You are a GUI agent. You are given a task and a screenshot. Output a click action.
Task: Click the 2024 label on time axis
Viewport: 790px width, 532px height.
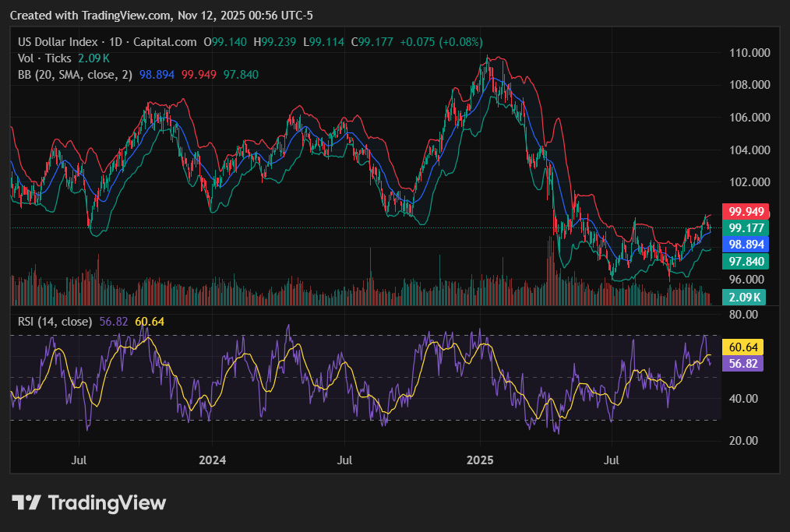[212, 460]
